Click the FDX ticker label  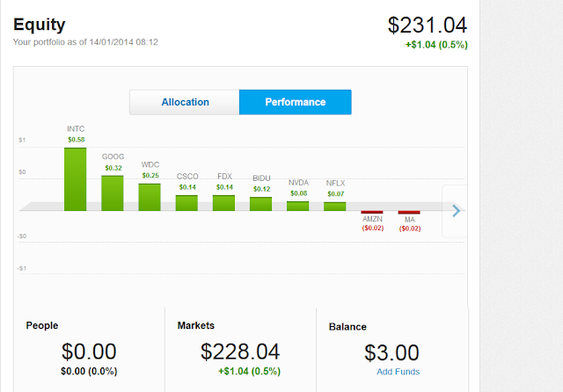pos(225,177)
